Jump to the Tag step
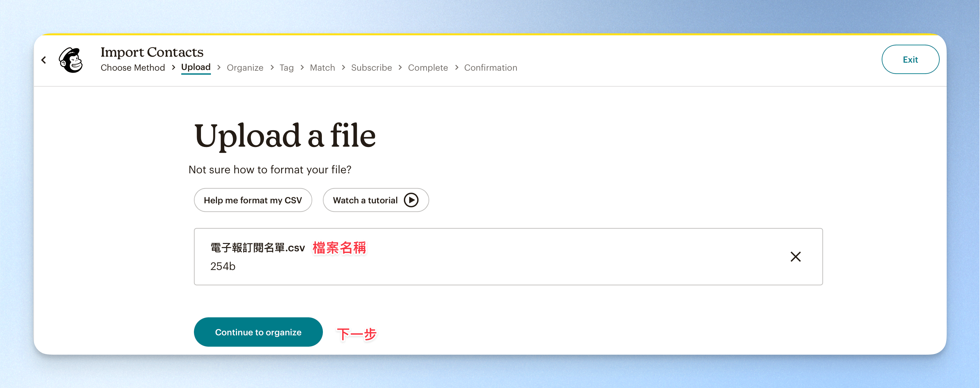 point(287,68)
